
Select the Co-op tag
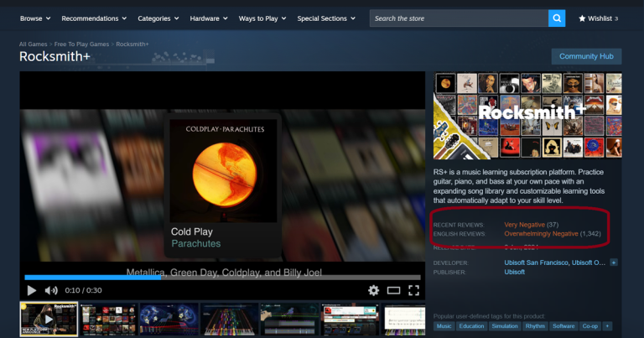[590, 326]
